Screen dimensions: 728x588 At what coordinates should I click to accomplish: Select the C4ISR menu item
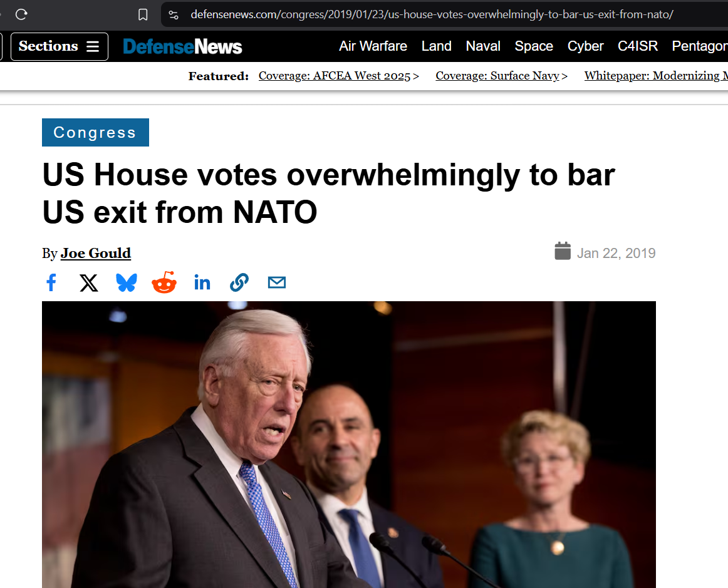[x=637, y=46]
